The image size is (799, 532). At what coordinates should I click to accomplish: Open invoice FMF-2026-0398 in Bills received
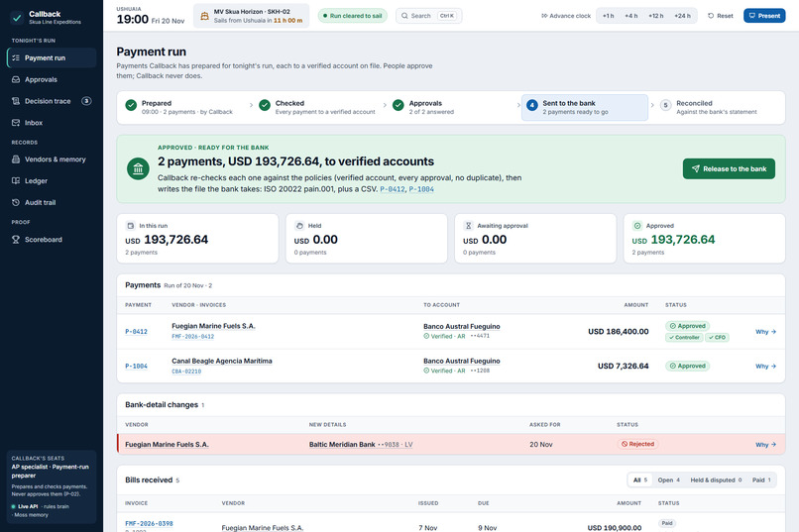coord(149,523)
